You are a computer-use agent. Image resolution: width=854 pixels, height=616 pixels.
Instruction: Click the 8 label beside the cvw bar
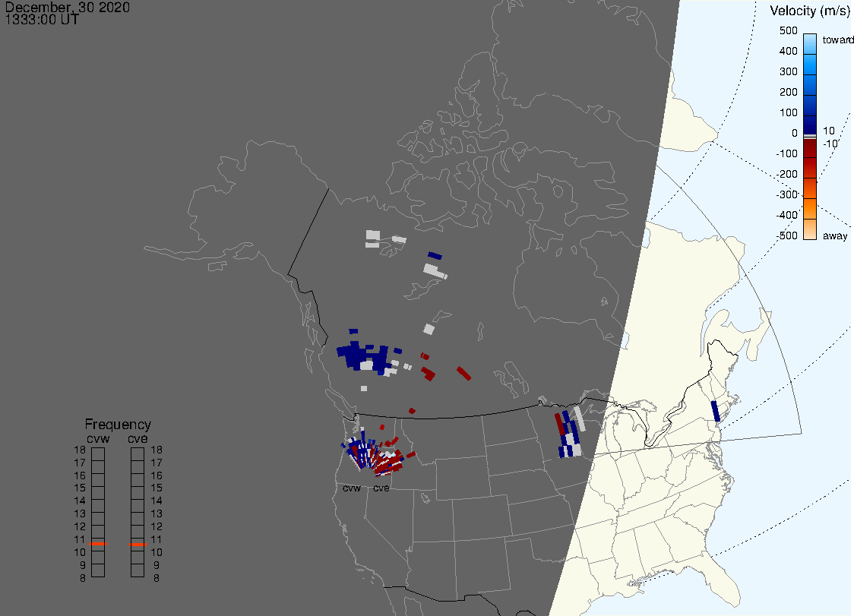click(x=83, y=578)
